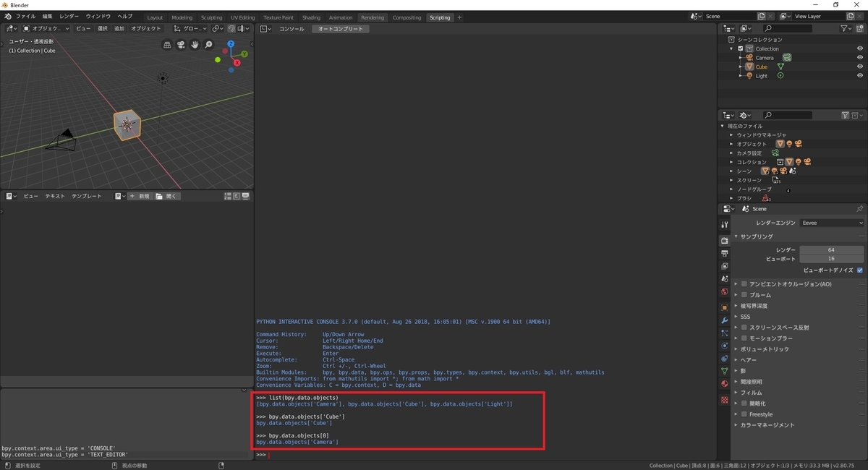
Task: Select the hand pan-view icon in viewport
Action: click(195, 45)
